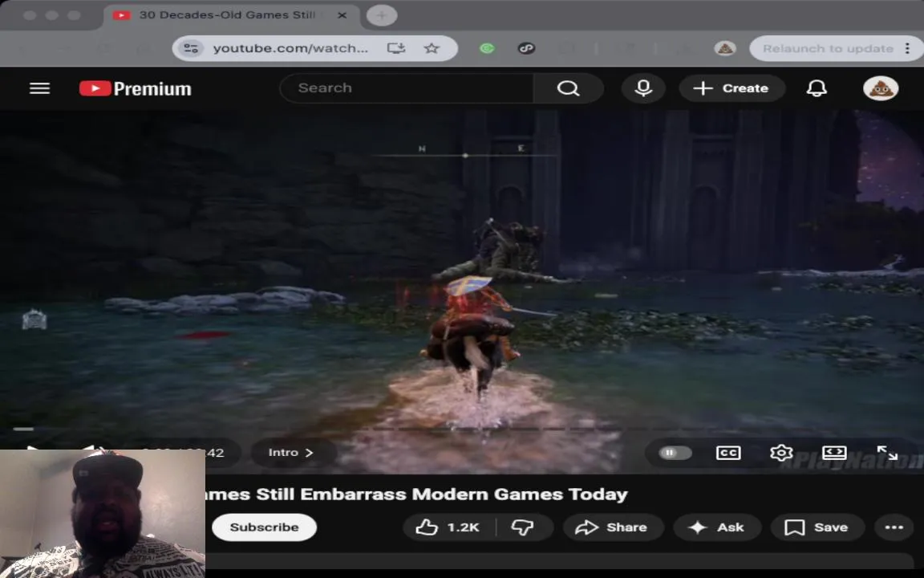The height and width of the screenshot is (578, 924).
Task: Close the YouTube browser tab
Action: click(342, 15)
